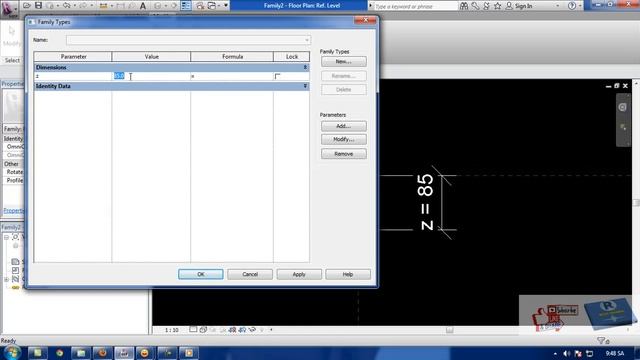Click the New... family type button
This screenshot has width=640, height=360.
pos(344,62)
